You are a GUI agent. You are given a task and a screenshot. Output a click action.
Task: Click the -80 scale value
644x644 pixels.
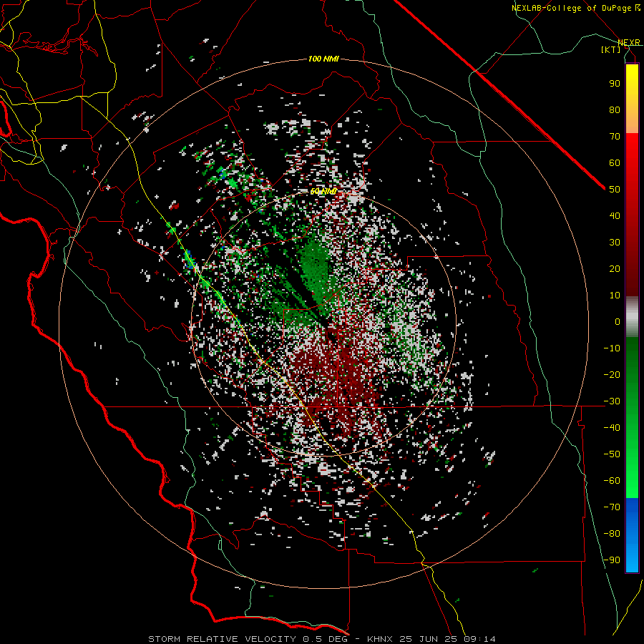(612, 534)
